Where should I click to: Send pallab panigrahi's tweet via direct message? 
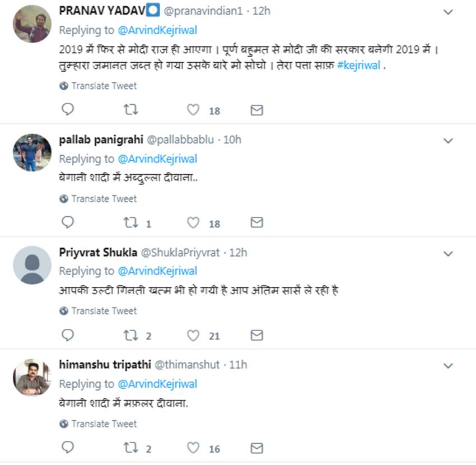(256, 223)
